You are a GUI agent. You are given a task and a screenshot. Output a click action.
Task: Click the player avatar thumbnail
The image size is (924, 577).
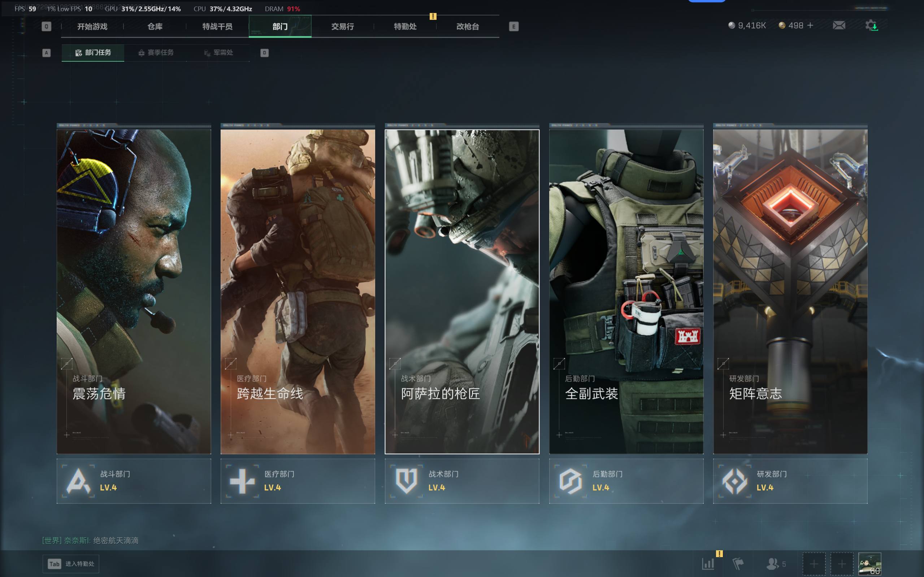[x=869, y=564]
